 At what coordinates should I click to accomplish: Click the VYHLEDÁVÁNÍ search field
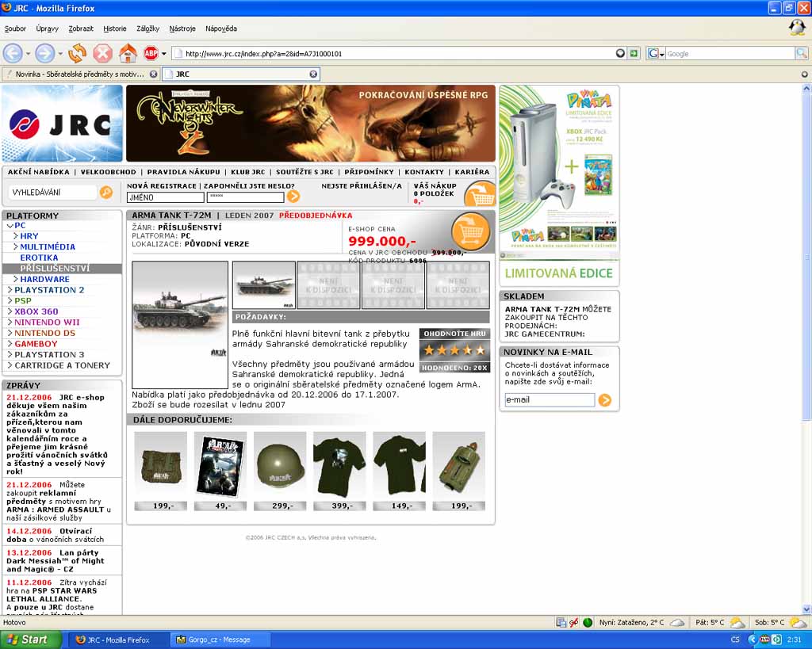54,193
